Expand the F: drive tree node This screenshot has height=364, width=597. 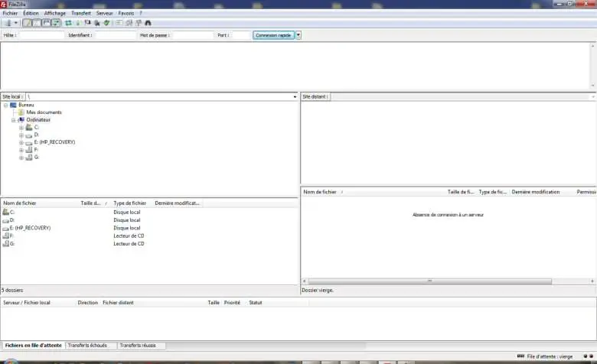click(21, 150)
